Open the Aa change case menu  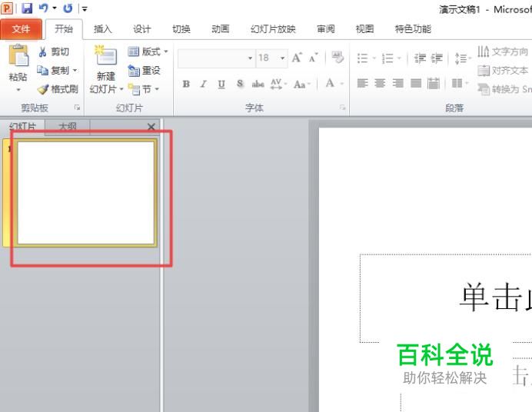coord(302,84)
